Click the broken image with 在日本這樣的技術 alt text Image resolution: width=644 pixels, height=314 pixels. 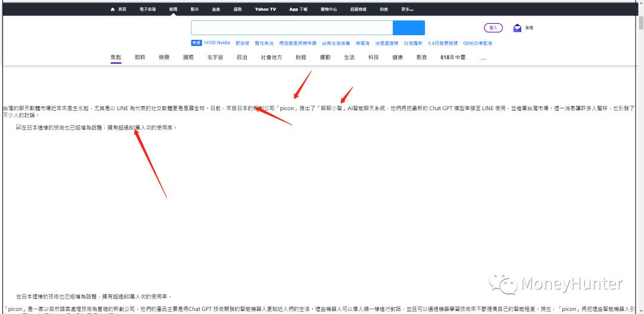[x=97, y=128]
